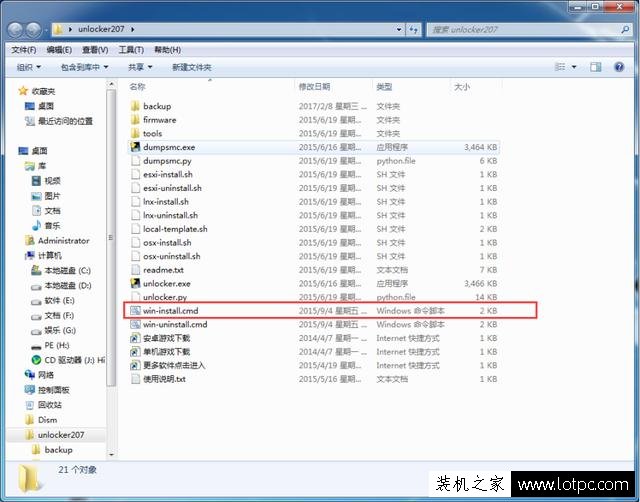This screenshot has height=502, width=640.
Task: Click the search magnifier icon
Action: coord(625,29)
